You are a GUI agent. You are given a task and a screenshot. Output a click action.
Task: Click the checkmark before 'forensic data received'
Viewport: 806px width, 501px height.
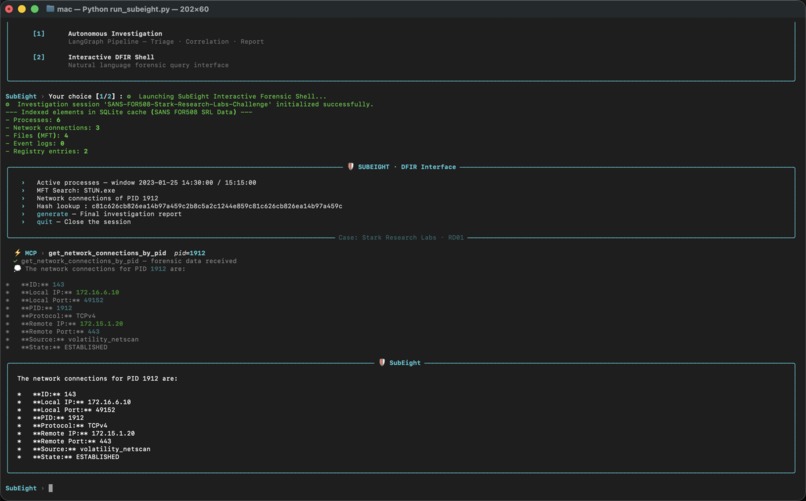15,261
